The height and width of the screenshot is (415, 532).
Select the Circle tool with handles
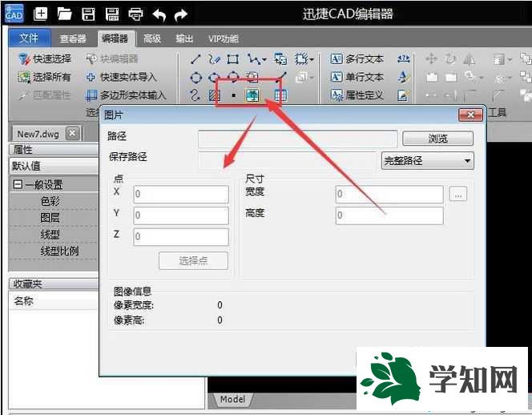click(195, 78)
